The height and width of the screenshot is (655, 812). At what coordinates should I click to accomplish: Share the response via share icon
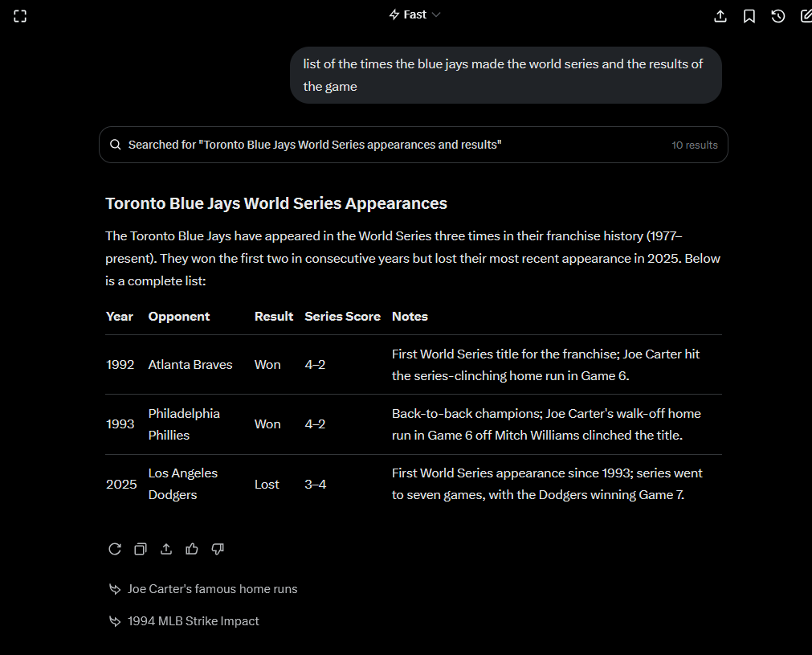click(165, 549)
